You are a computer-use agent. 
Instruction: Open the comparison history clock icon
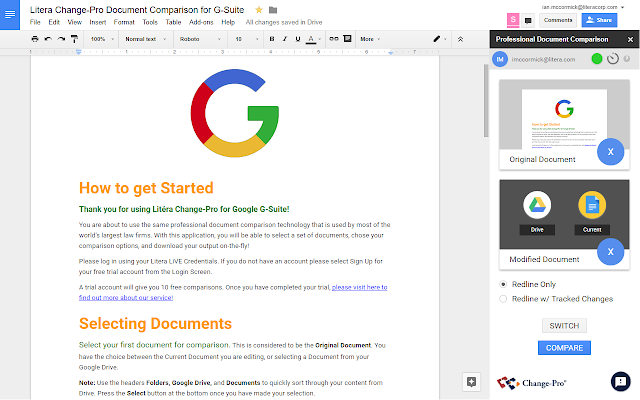613,59
